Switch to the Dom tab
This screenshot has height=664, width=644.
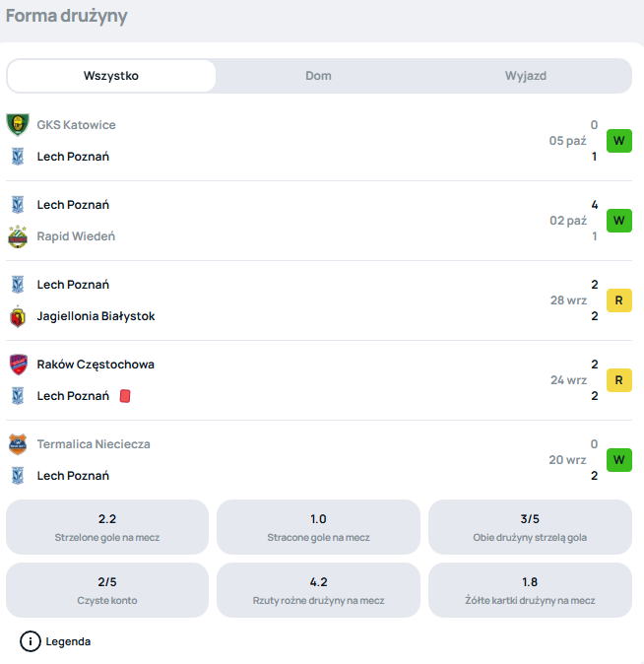pos(318,76)
